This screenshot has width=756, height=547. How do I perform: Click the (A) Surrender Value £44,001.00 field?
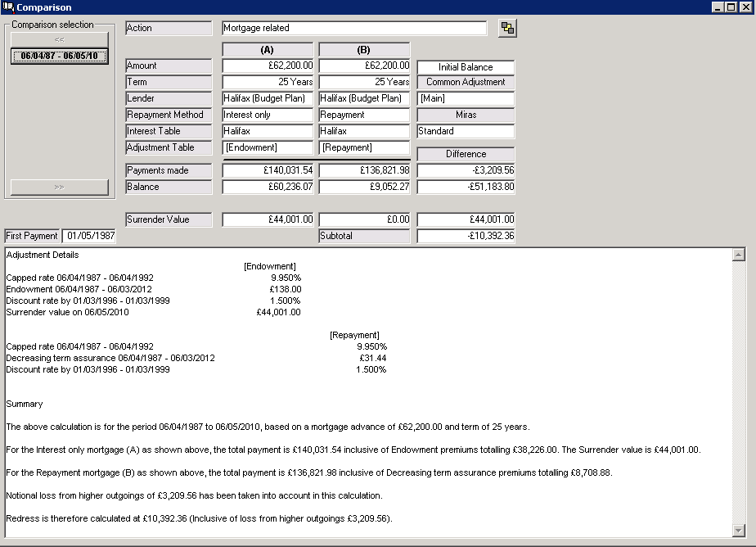pos(268,219)
